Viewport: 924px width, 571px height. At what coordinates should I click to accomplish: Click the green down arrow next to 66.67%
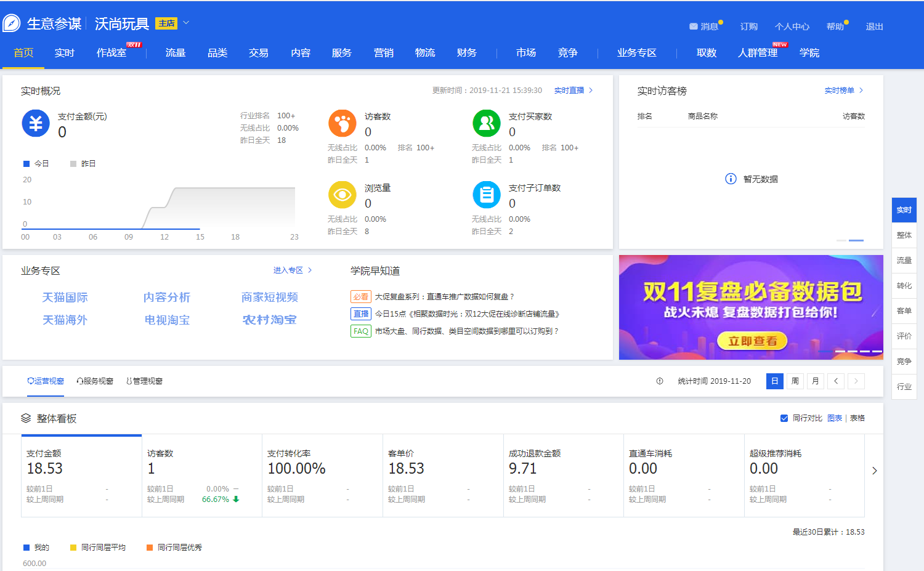tap(236, 499)
